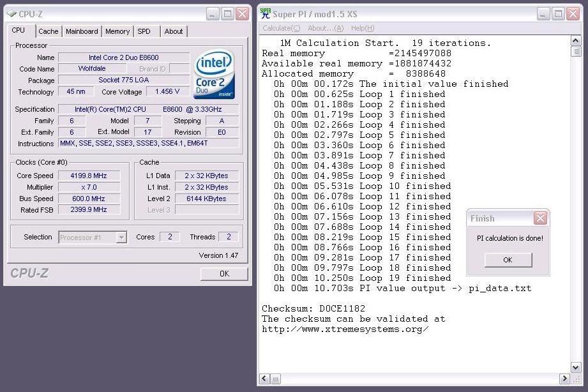
Task: Click OK in the Finish dialog
Action: pos(508,260)
